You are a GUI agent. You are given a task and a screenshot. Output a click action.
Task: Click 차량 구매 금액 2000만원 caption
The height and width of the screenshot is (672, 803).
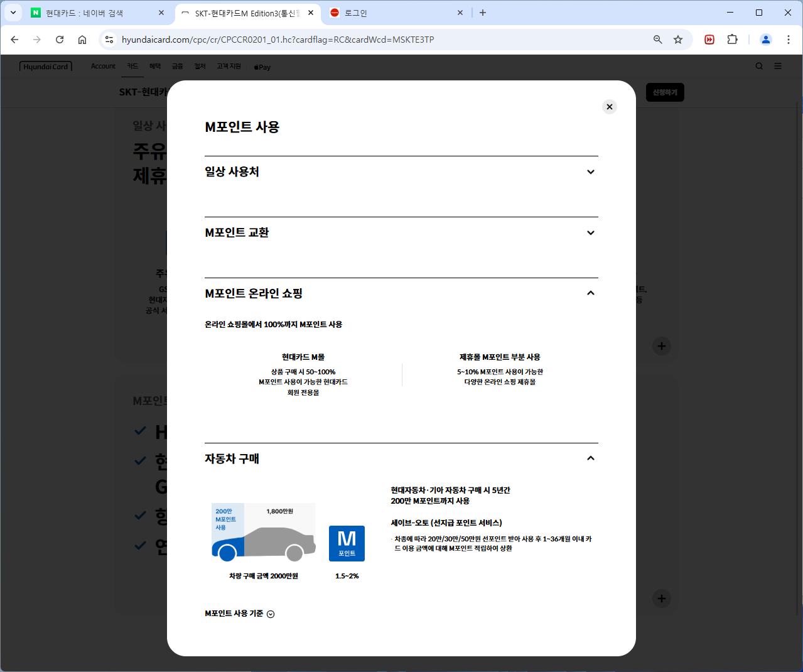tap(264, 576)
